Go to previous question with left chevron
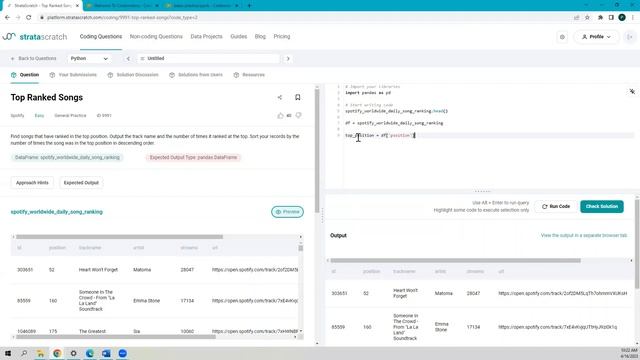Screen dimensions: 640x360 pos(128,59)
